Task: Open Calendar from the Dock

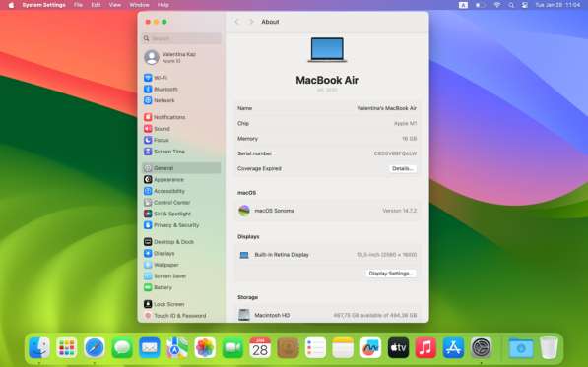Action: tap(260, 348)
